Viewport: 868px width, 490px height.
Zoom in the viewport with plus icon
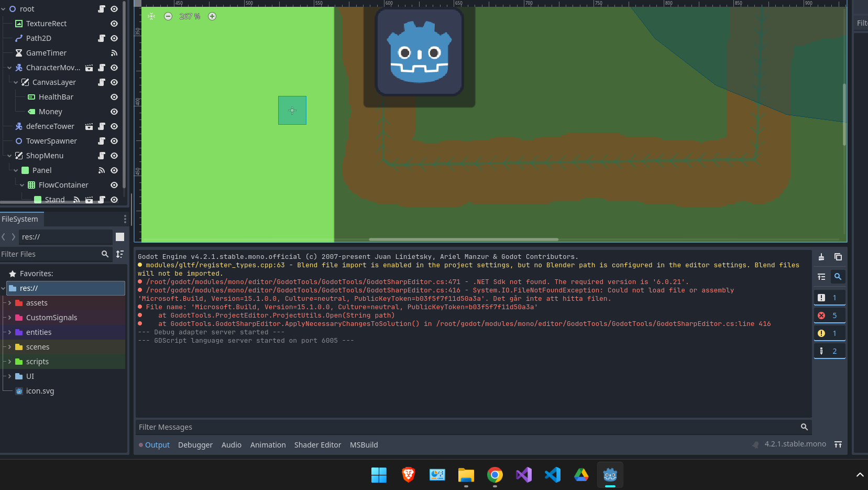pyautogui.click(x=212, y=16)
